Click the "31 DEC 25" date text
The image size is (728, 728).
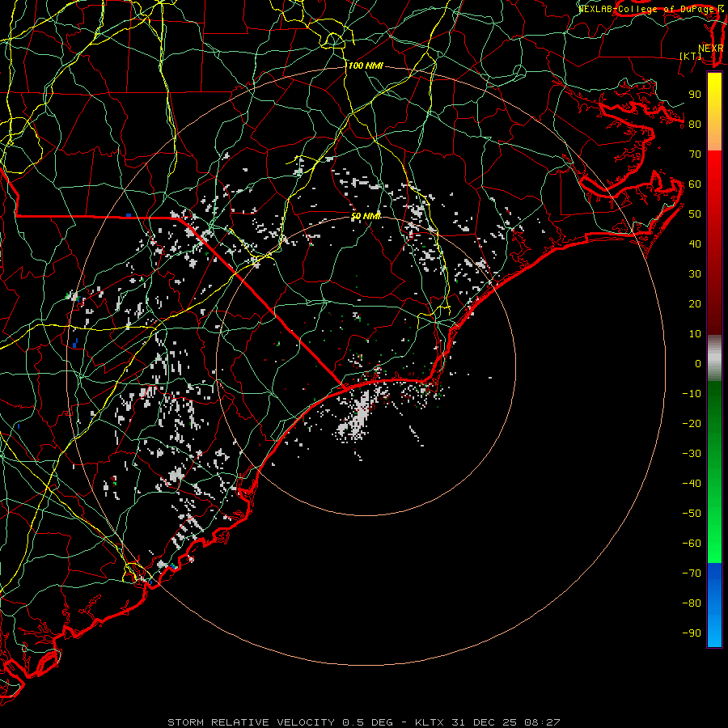pos(484,722)
